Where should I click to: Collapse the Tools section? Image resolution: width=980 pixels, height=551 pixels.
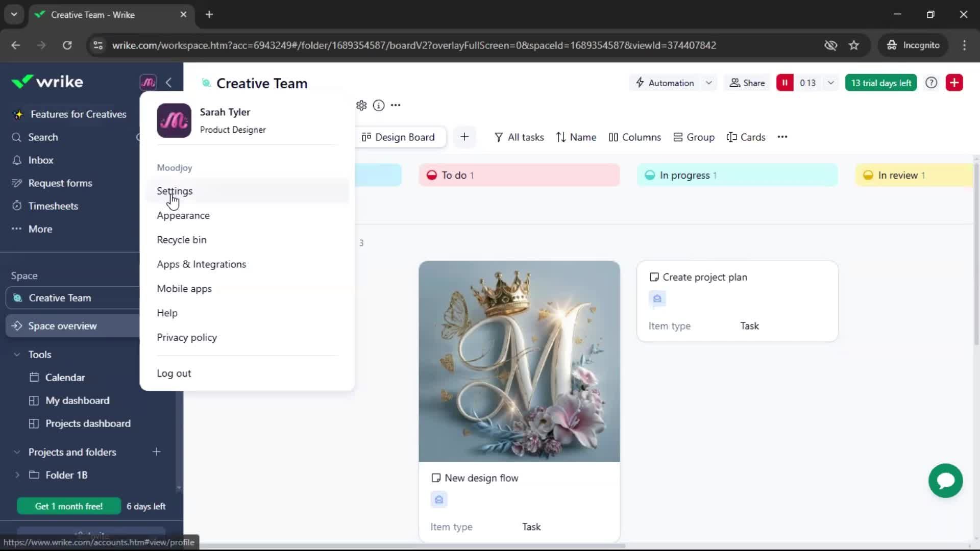(17, 355)
